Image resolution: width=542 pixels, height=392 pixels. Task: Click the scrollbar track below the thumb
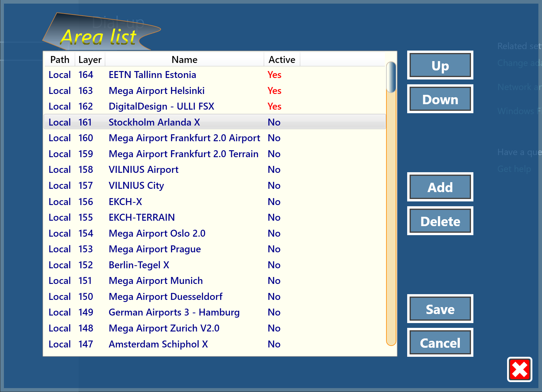pyautogui.click(x=391, y=219)
